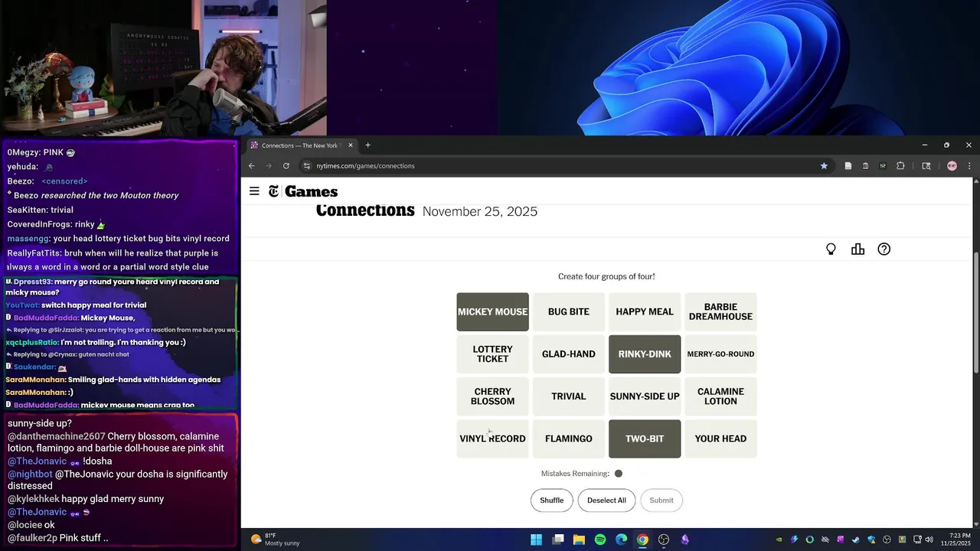
Task: Deselect the RINKY-DINK tile
Action: coord(645,354)
